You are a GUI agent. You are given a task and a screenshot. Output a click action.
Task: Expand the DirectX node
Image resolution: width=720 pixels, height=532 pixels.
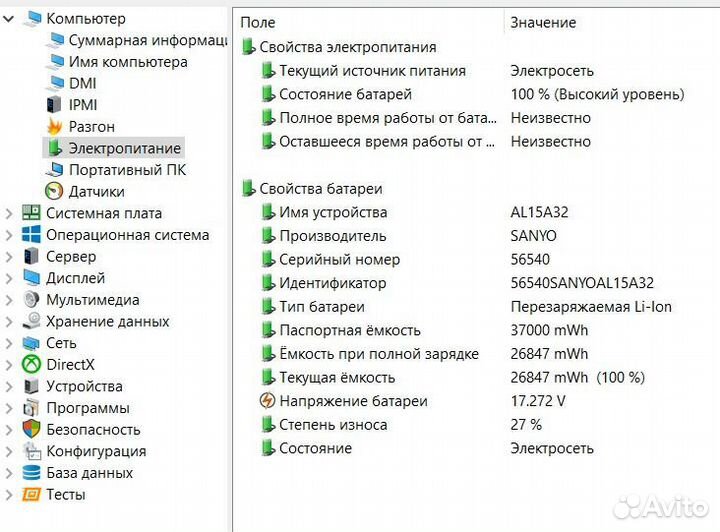9,365
